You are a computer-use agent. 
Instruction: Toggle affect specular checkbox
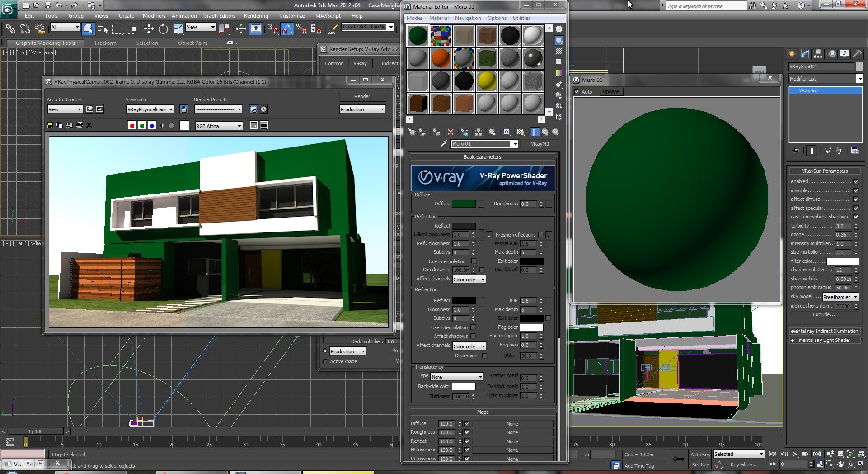pyautogui.click(x=856, y=208)
